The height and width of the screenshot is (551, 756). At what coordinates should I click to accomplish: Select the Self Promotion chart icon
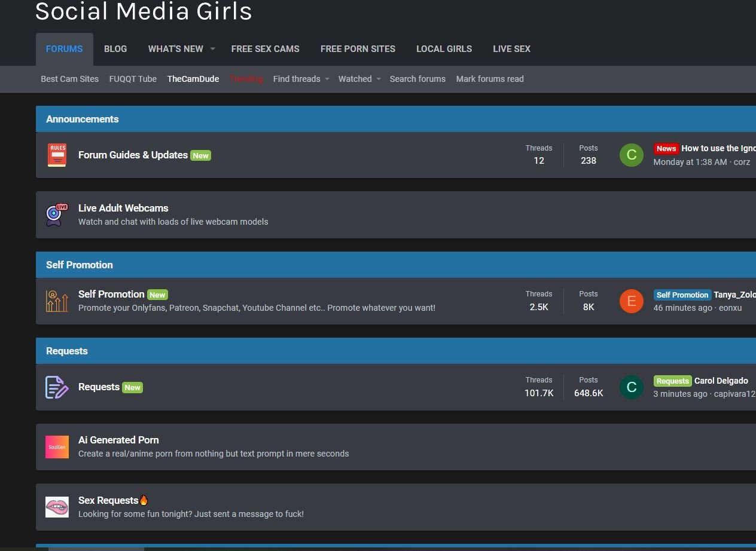tap(57, 301)
